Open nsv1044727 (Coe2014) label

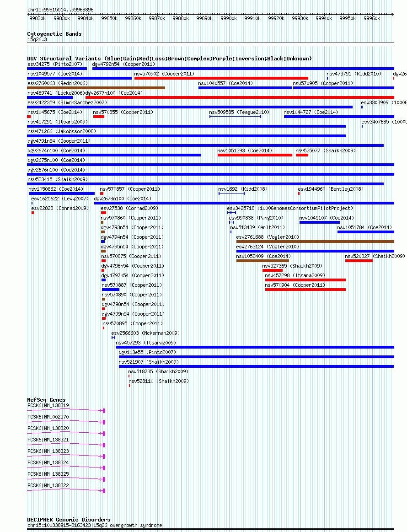click(x=311, y=112)
